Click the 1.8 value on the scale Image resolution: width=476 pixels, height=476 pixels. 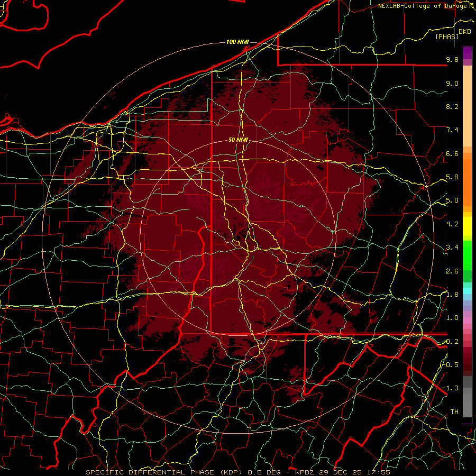point(452,295)
